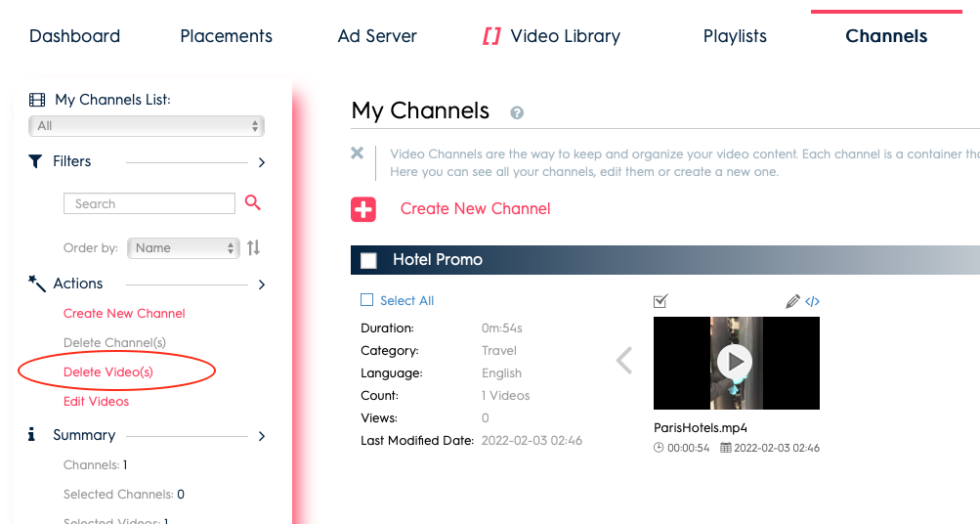Go to the Placements tab
This screenshot has width=980, height=524.
pos(226,36)
